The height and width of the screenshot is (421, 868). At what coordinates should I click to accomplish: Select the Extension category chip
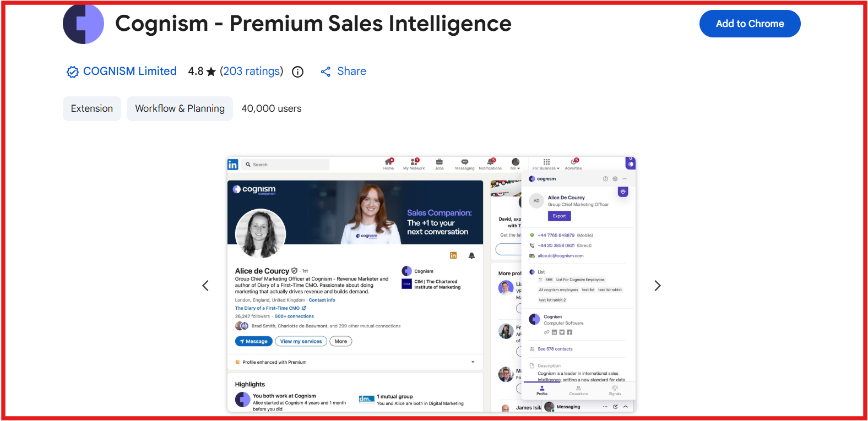tap(92, 109)
